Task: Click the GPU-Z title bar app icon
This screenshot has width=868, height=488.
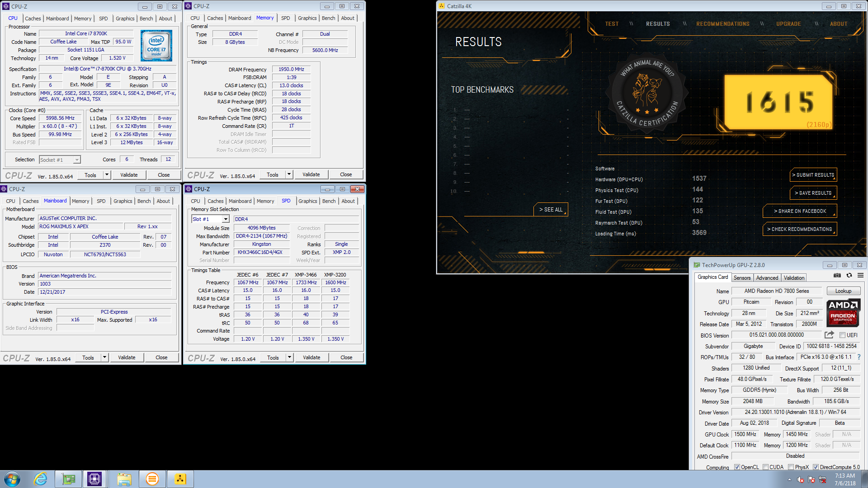Action: [x=697, y=265]
